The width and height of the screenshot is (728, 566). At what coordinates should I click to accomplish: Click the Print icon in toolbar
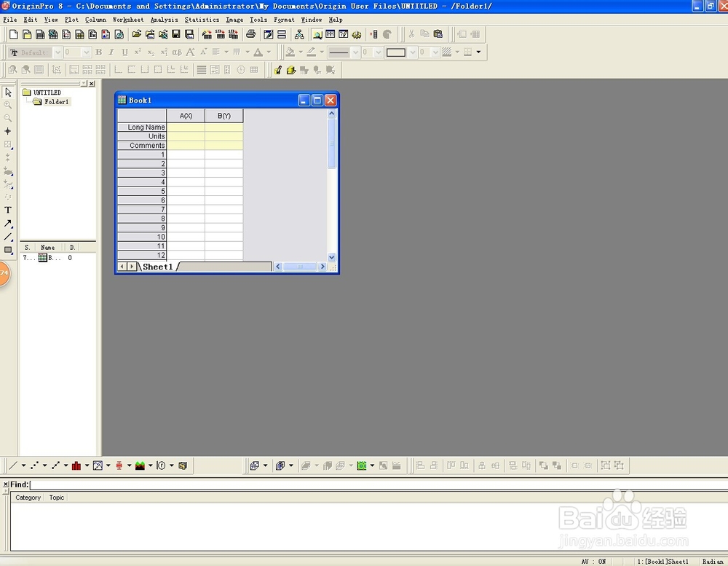pos(250,34)
